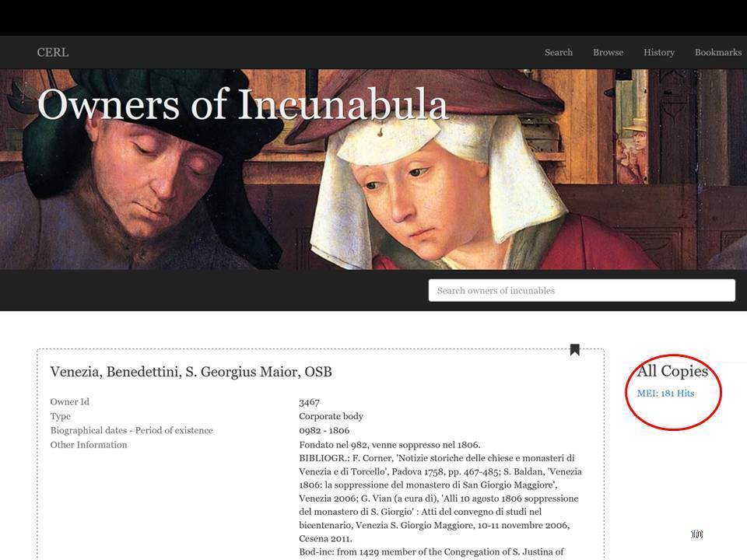Select the heading Venezia, Benedettini, S. Georgius Maior
This screenshot has width=747, height=560.
point(191,372)
